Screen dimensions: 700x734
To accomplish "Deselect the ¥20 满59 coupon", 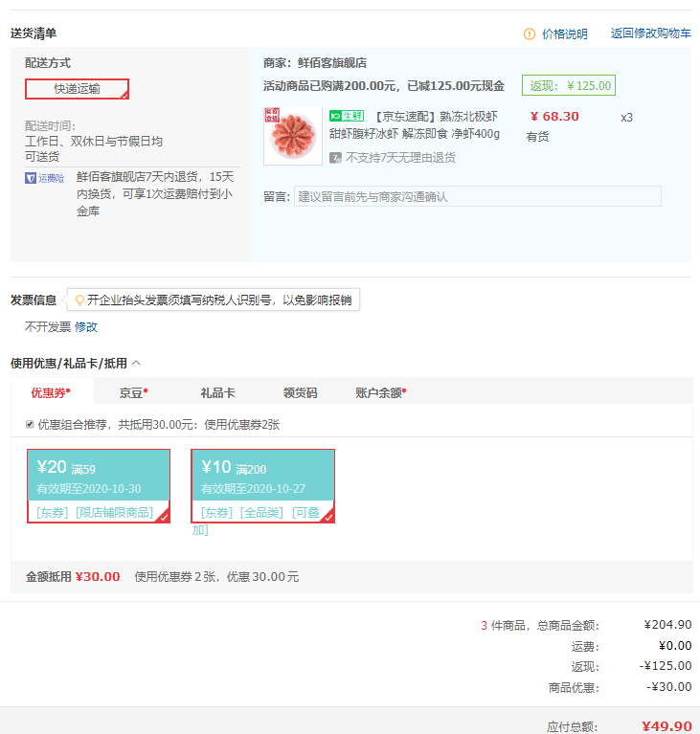I will point(99,486).
